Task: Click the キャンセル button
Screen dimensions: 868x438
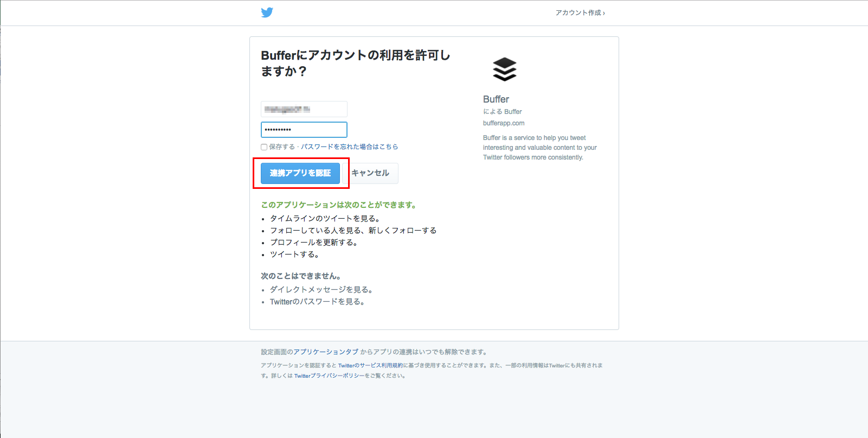Action: 370,173
